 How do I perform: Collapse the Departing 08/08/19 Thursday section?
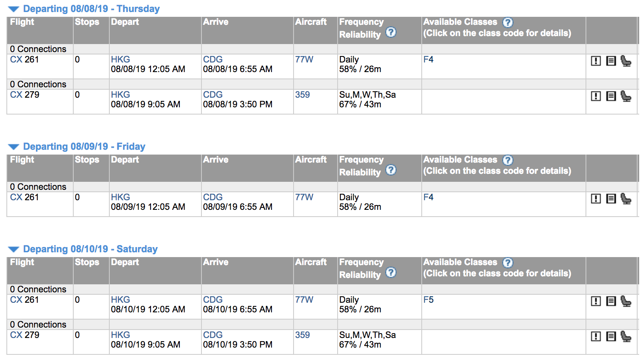(x=14, y=9)
